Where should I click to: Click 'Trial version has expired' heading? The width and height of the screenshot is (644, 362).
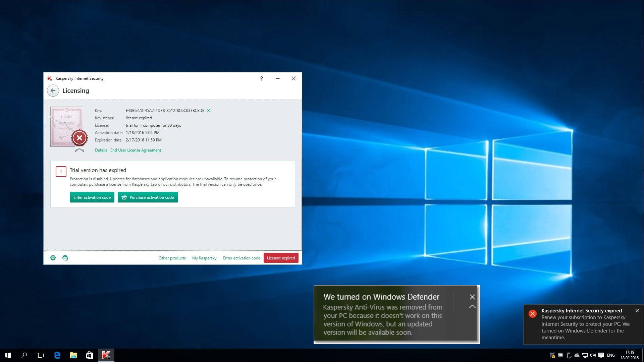pyautogui.click(x=98, y=170)
